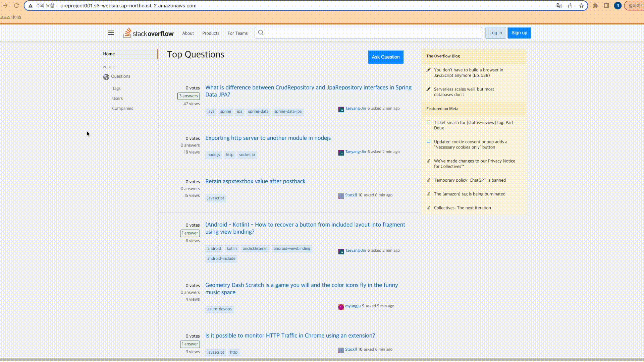Open the Products menu item
The height and width of the screenshot is (362, 644).
click(211, 33)
